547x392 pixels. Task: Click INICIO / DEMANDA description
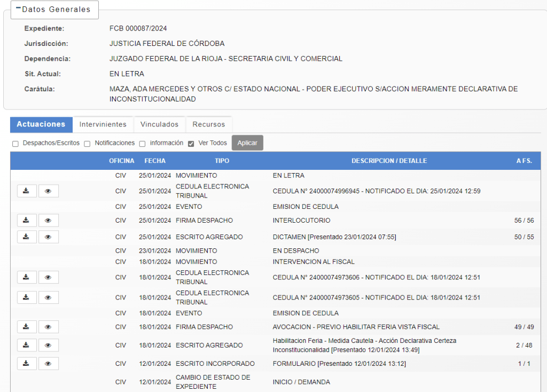[x=301, y=382]
